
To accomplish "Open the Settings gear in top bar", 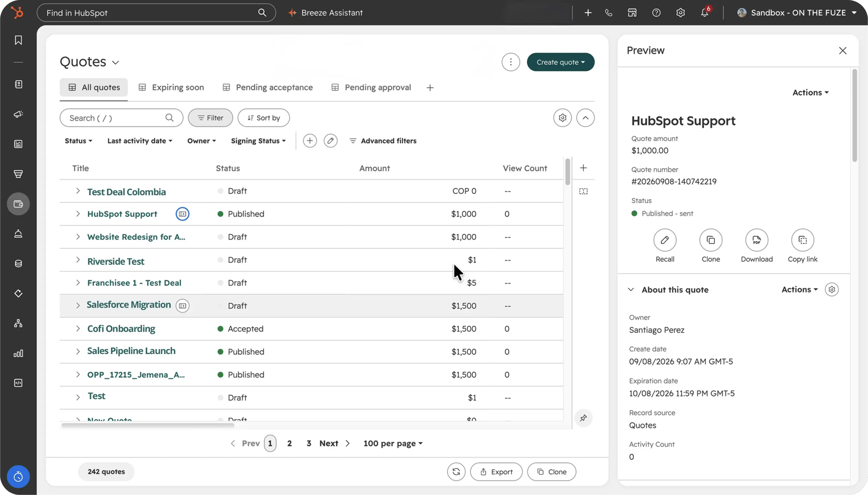I will pyautogui.click(x=681, y=13).
